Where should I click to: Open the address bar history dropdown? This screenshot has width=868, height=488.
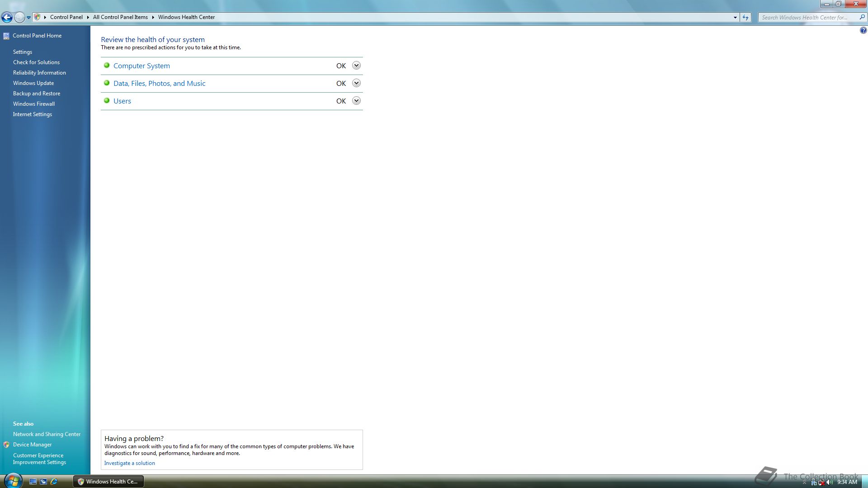coord(735,18)
